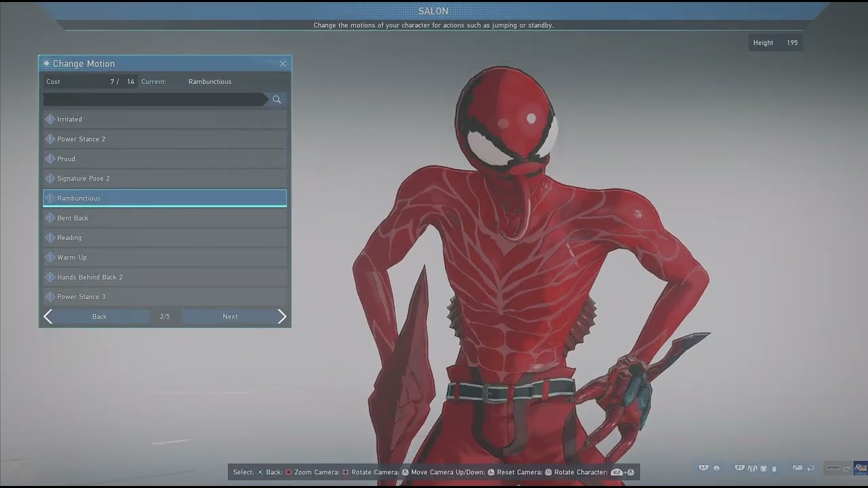
Task: Click the motion search input field
Action: click(x=155, y=100)
